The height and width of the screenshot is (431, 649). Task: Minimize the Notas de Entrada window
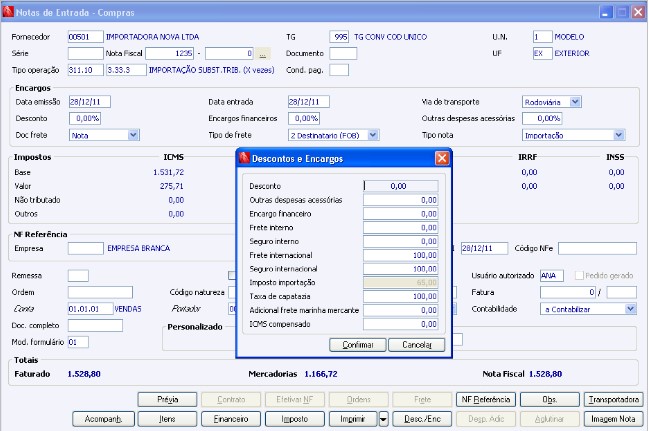pyautogui.click(x=606, y=12)
